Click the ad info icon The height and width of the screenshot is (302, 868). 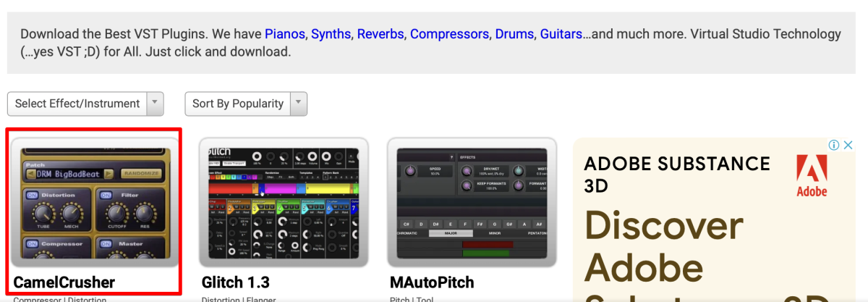coord(833,145)
